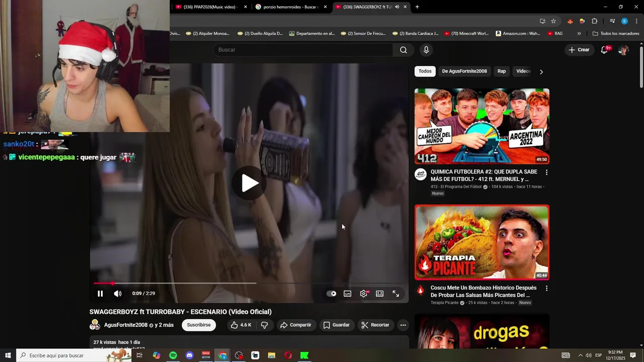Open the Sensor De Frecu... bookmark
Image resolution: width=644 pixels, height=362 pixels.
point(363,34)
